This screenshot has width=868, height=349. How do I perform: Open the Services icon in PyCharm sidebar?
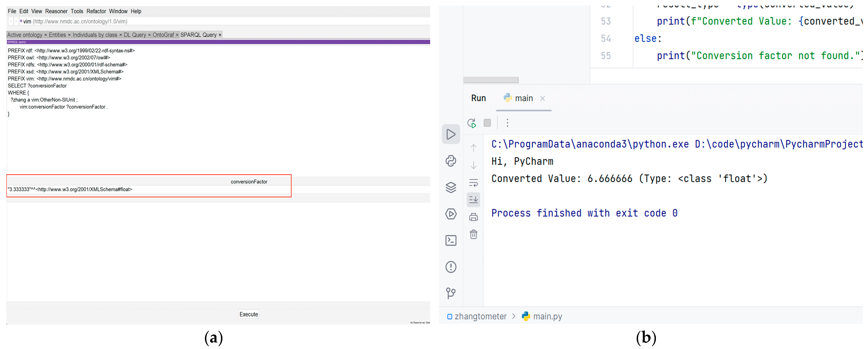click(451, 214)
